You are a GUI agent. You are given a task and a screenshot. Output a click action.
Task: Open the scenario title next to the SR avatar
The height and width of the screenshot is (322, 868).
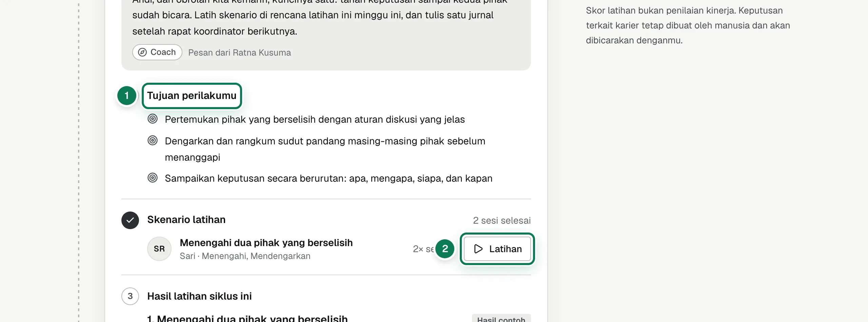click(266, 243)
